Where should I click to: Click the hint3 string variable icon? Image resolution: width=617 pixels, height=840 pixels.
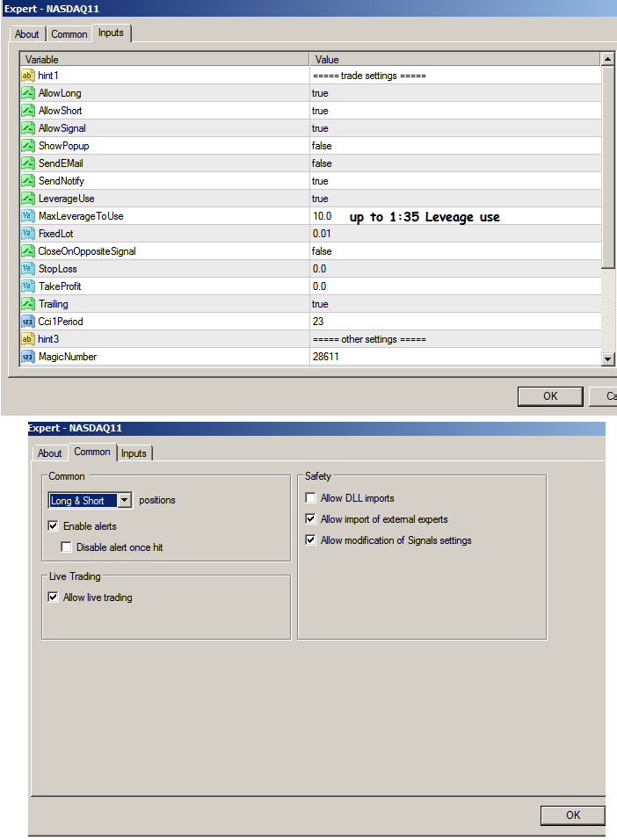[28, 339]
